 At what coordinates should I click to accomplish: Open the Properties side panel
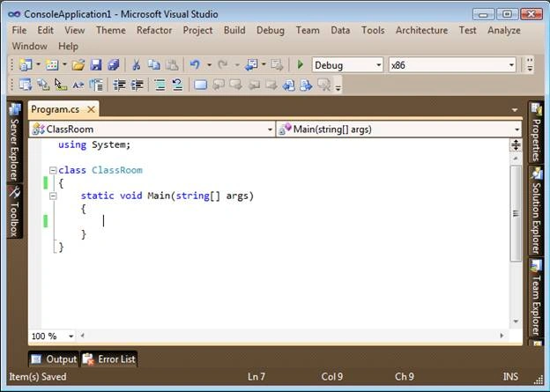tap(536, 132)
